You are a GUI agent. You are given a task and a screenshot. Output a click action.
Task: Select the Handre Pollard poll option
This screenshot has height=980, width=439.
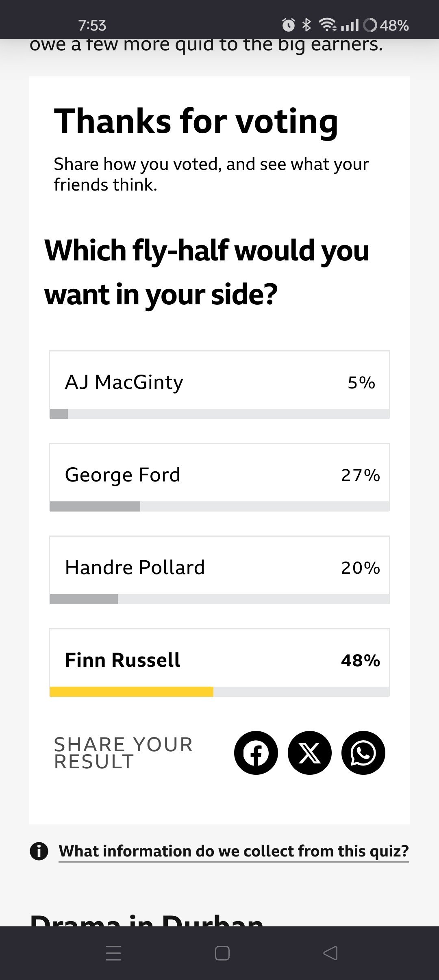(219, 570)
